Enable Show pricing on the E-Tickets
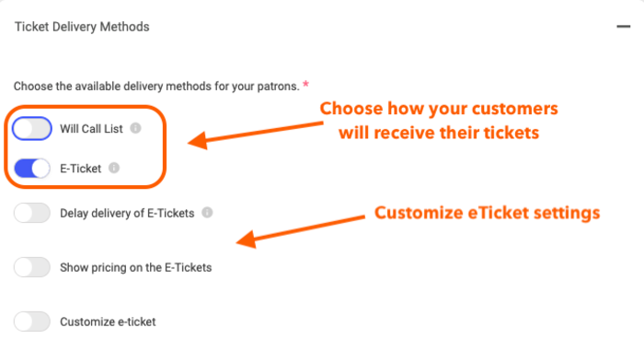Viewport: 644px width, 351px height. (32, 267)
